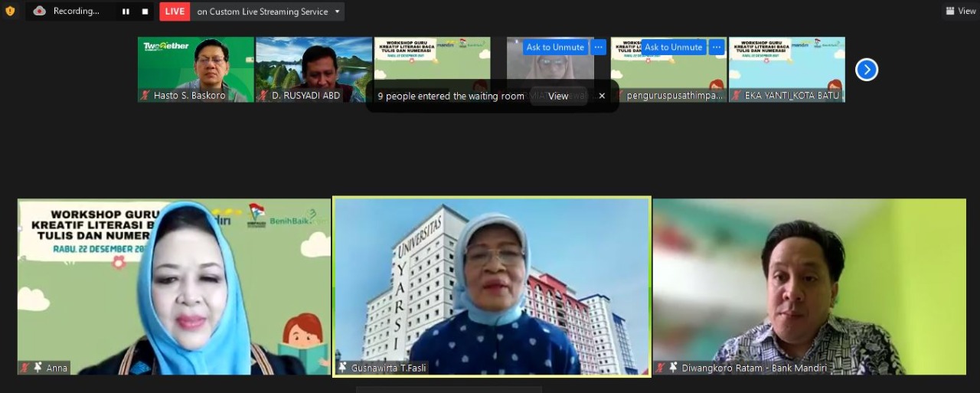The width and height of the screenshot is (980, 393).
Task: Click the pin icon on Gusnawirta T.Fasli's video
Action: (x=343, y=368)
